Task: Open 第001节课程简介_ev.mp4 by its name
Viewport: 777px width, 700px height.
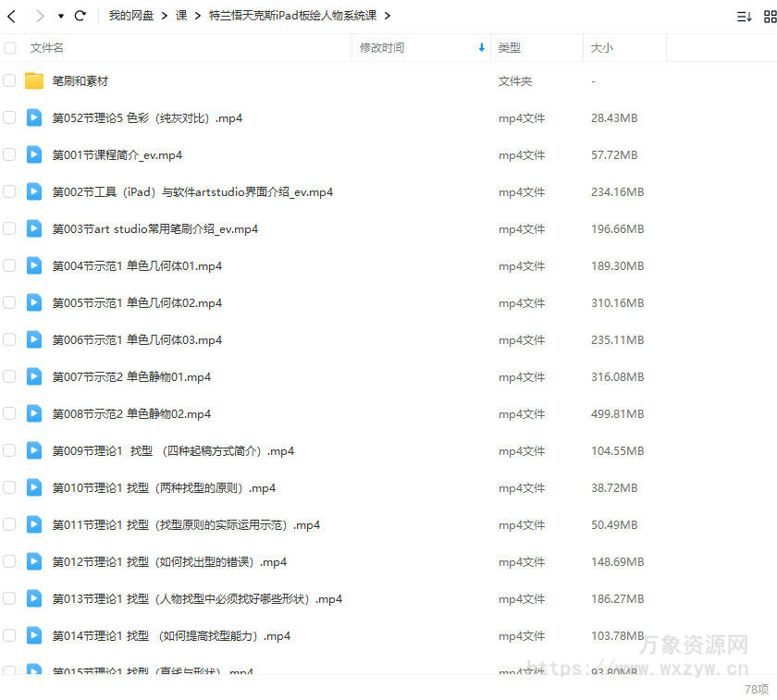Action: [118, 154]
